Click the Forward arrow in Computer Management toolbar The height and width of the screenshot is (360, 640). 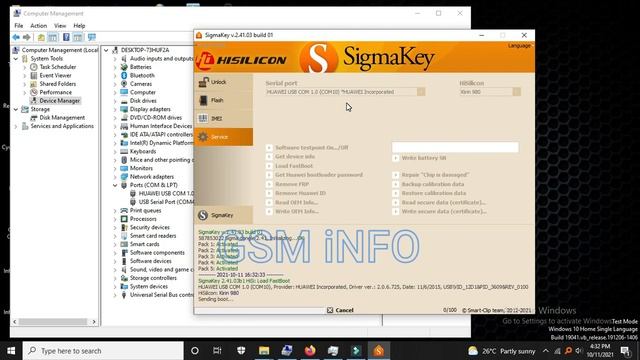[x=27, y=37]
